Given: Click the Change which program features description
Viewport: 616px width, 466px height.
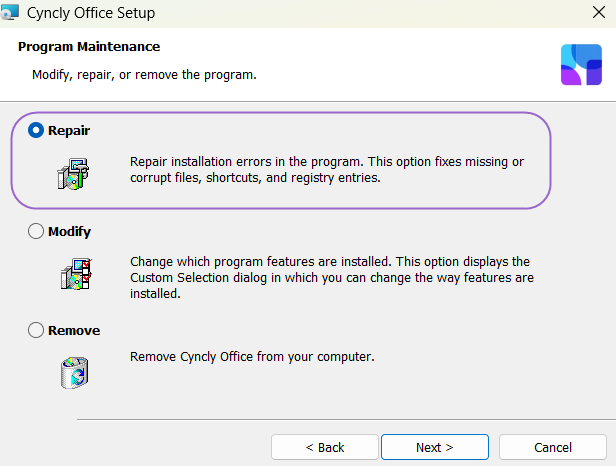Looking at the screenshot, I should 332,277.
